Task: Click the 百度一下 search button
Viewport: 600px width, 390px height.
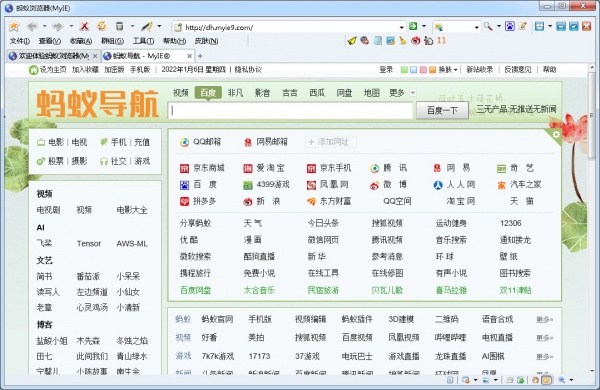Action: point(442,111)
